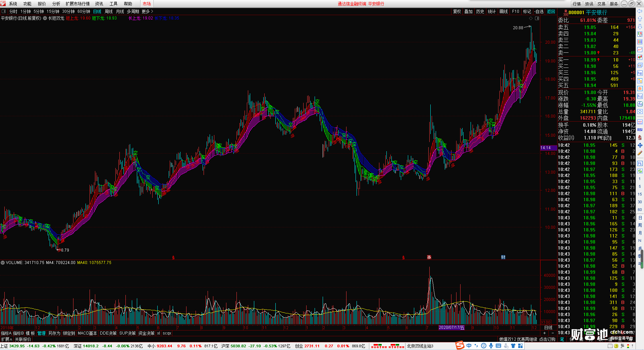This screenshot has height=350, width=644.
Task: Open the 画线 tools dropdown
Action: coord(503,11)
